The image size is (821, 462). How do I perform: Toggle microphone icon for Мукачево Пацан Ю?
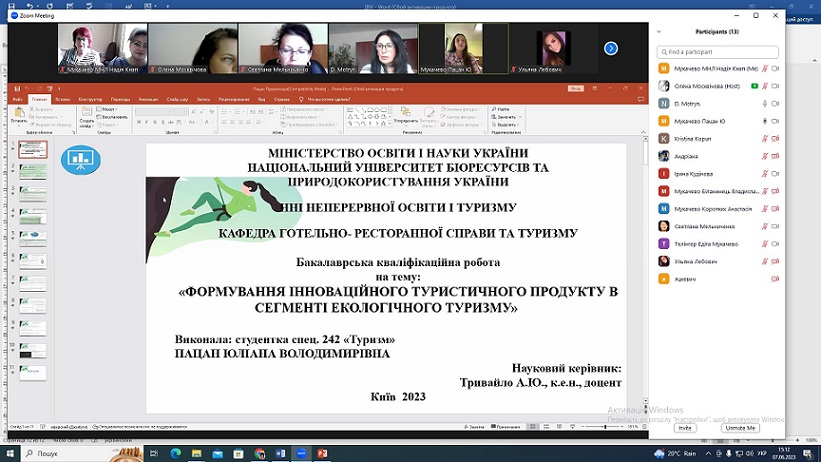click(x=764, y=121)
